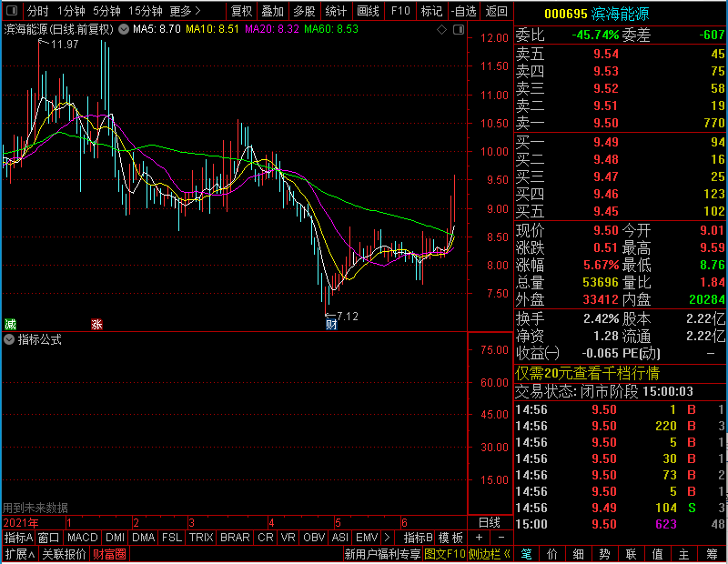Open the 势 trend tab
Viewport: 728px width, 564px height.
604,554
